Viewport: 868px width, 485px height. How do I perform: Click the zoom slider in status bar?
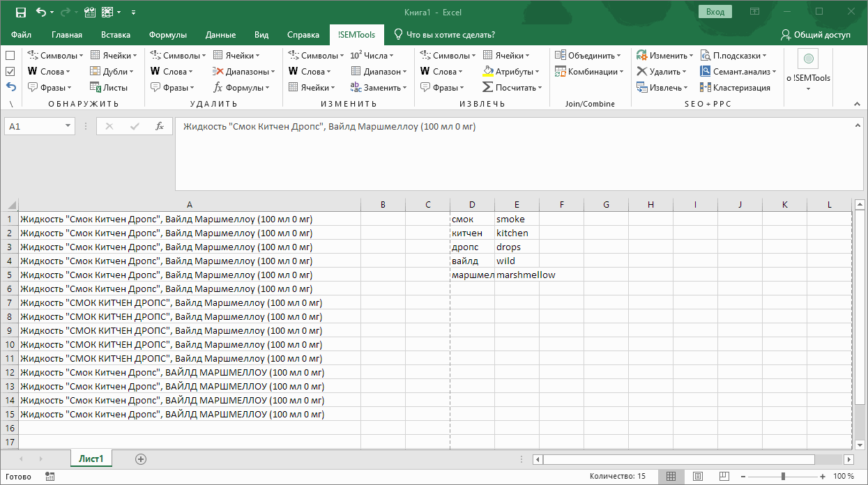coord(783,477)
